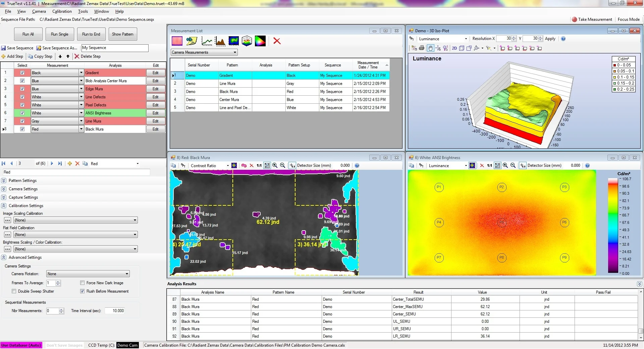Enable Force New Dark Image
644x349 pixels.
tap(83, 283)
